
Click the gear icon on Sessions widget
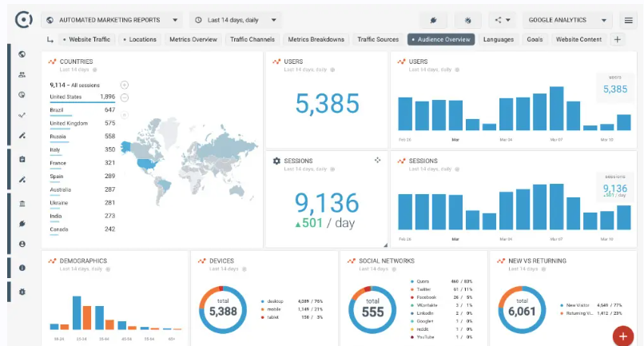coord(276,161)
